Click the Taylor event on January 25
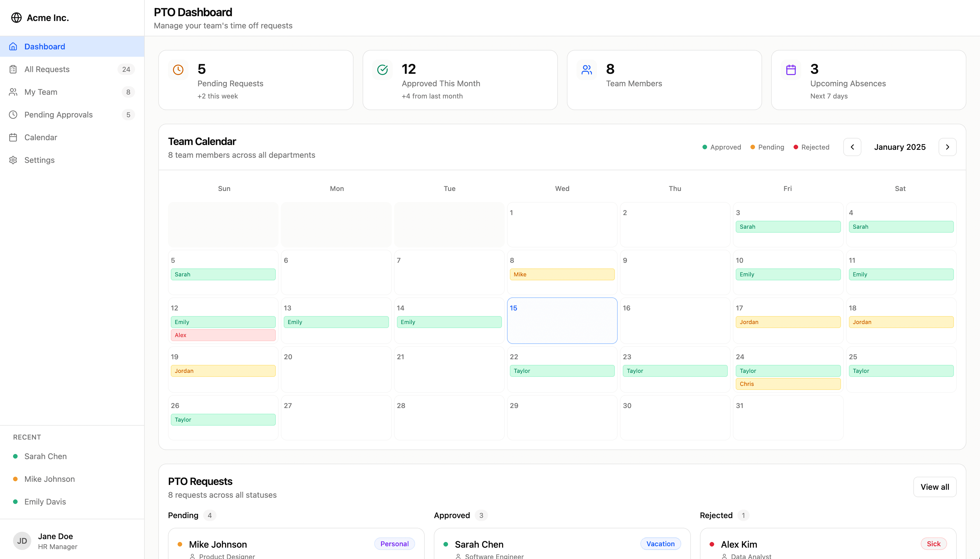Image resolution: width=980 pixels, height=559 pixels. [901, 371]
